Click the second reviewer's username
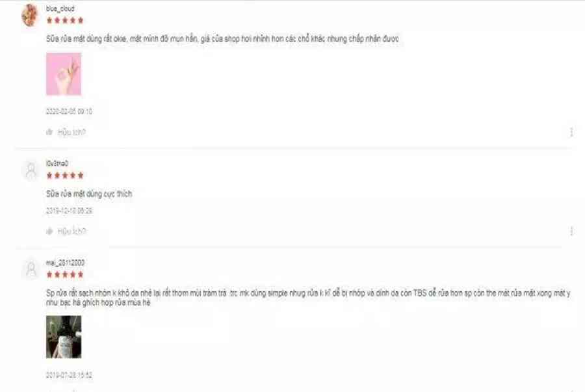 tap(57, 163)
